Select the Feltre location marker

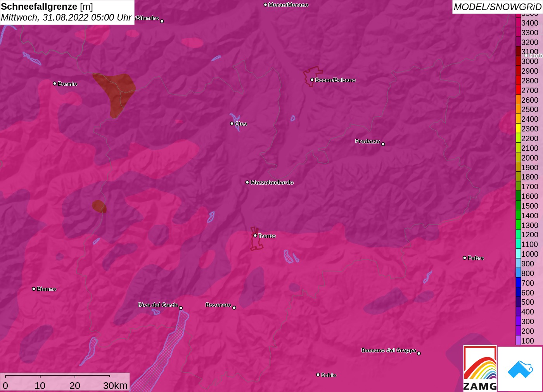click(x=465, y=258)
